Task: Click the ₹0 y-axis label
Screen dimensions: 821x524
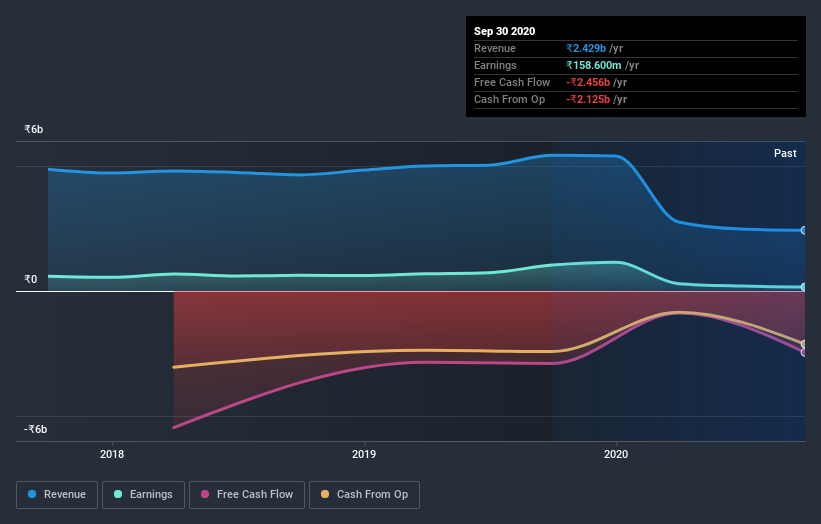Action: click(x=31, y=279)
